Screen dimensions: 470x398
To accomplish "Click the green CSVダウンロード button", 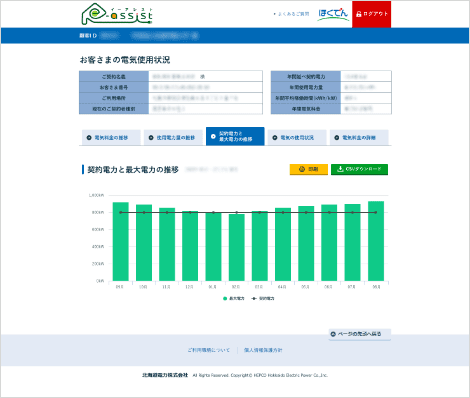I will click(359, 169).
